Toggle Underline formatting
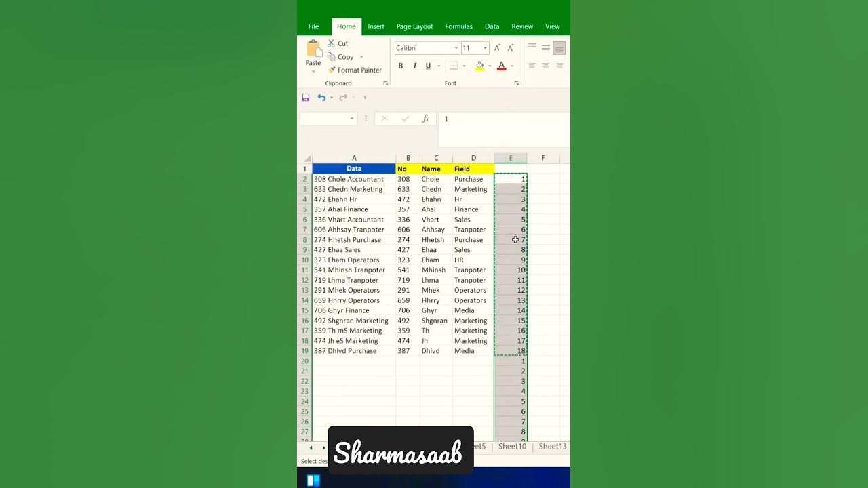This screenshot has width=868, height=488. [428, 66]
